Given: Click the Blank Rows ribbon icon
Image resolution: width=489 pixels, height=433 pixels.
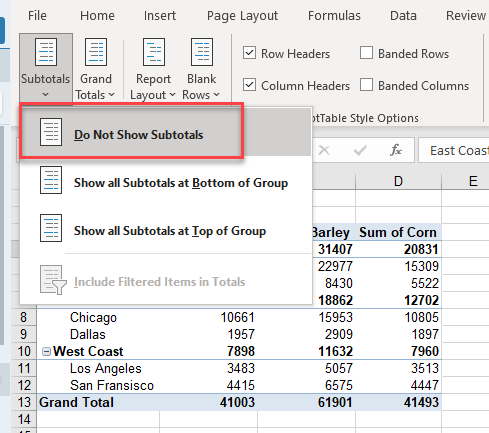Looking at the screenshot, I should 202,52.
